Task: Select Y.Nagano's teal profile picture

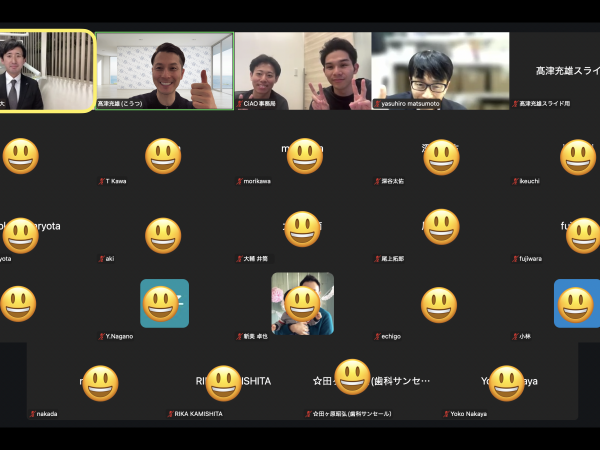Action: tap(164, 303)
